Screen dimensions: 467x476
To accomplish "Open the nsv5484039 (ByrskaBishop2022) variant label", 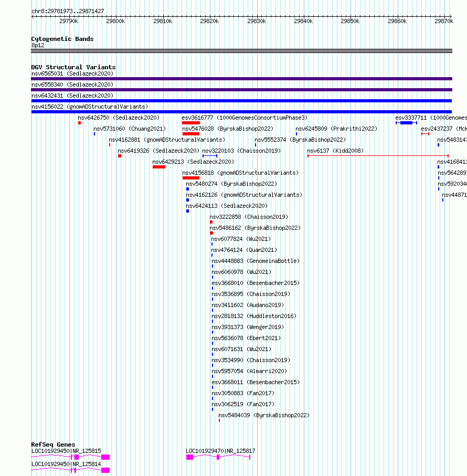I will pyautogui.click(x=264, y=415).
